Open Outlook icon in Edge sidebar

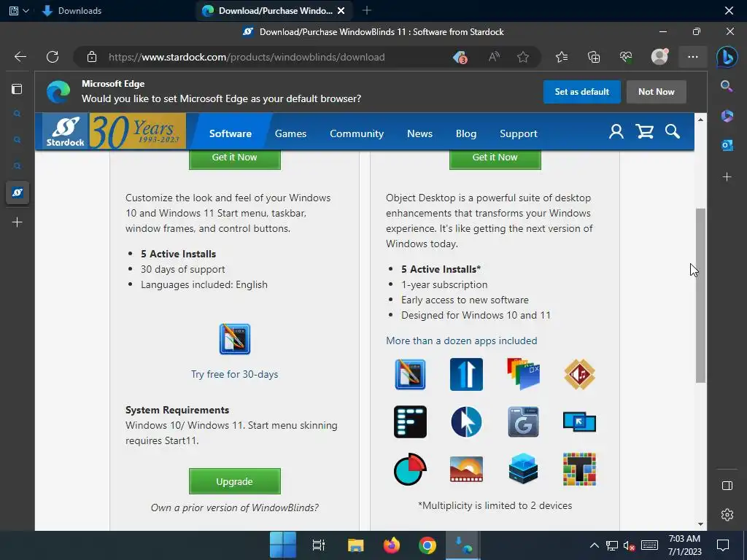point(727,145)
